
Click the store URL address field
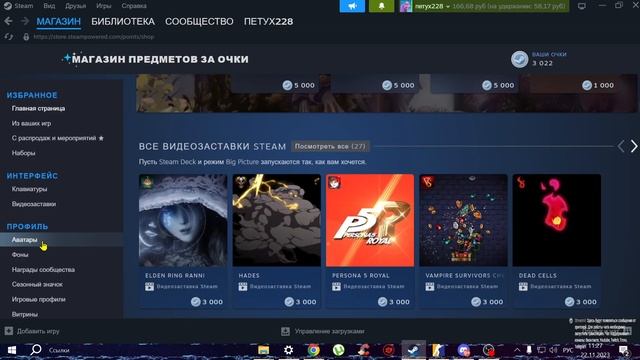[94, 37]
